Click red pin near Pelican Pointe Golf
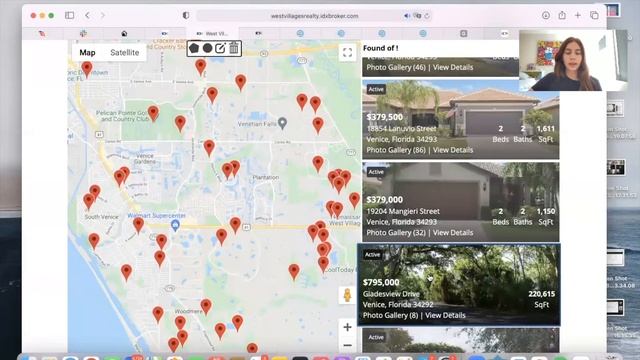This screenshot has width=640, height=360. (x=153, y=113)
